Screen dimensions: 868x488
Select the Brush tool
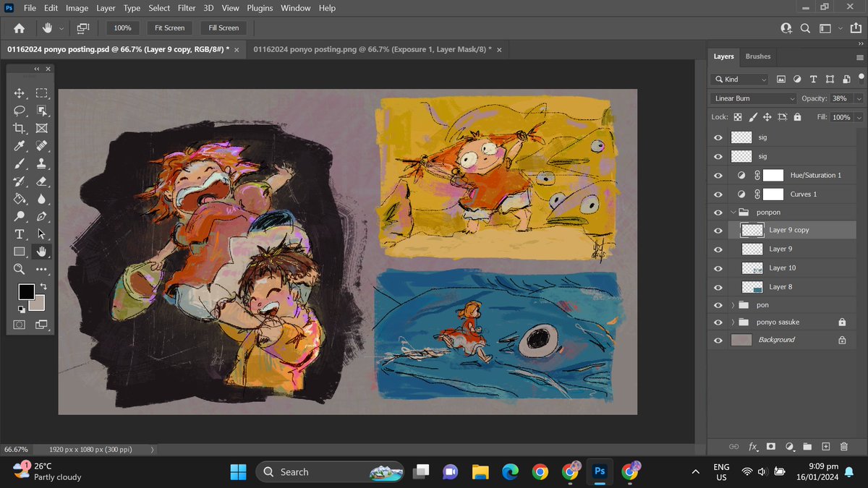20,163
